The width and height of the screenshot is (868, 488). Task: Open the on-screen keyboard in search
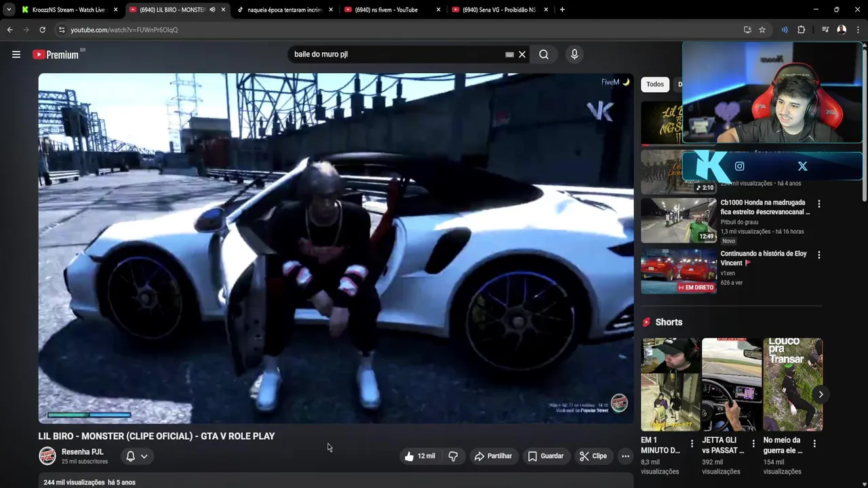coord(509,54)
